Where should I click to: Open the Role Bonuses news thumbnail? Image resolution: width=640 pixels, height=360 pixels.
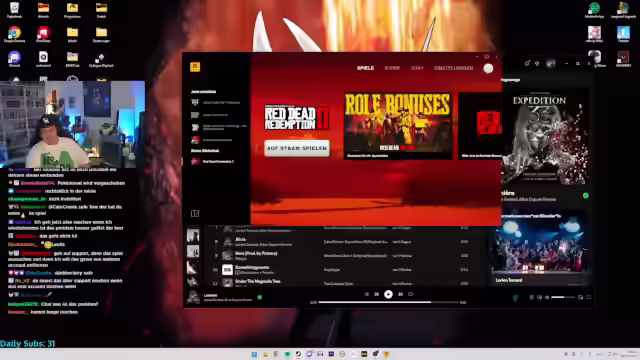point(398,125)
